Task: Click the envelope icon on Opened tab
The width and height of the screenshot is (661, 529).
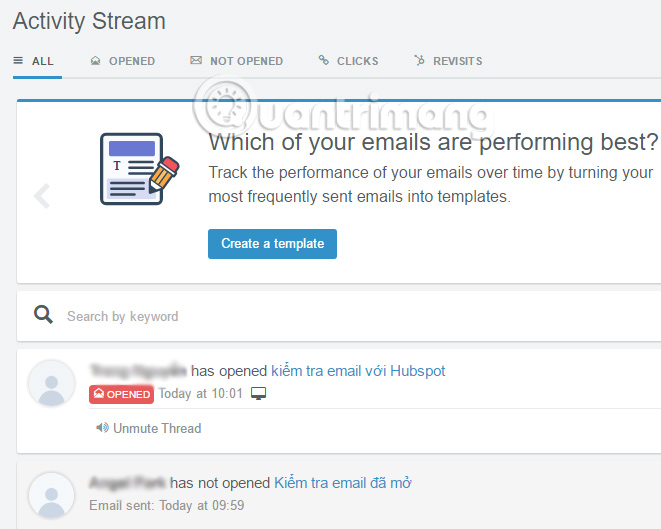Action: coord(96,61)
